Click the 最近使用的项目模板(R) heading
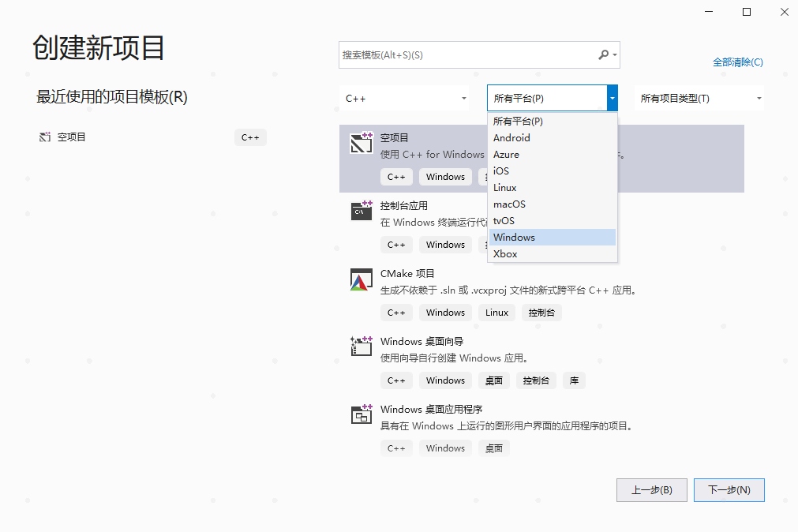Viewport: 798px width, 532px height. point(112,97)
